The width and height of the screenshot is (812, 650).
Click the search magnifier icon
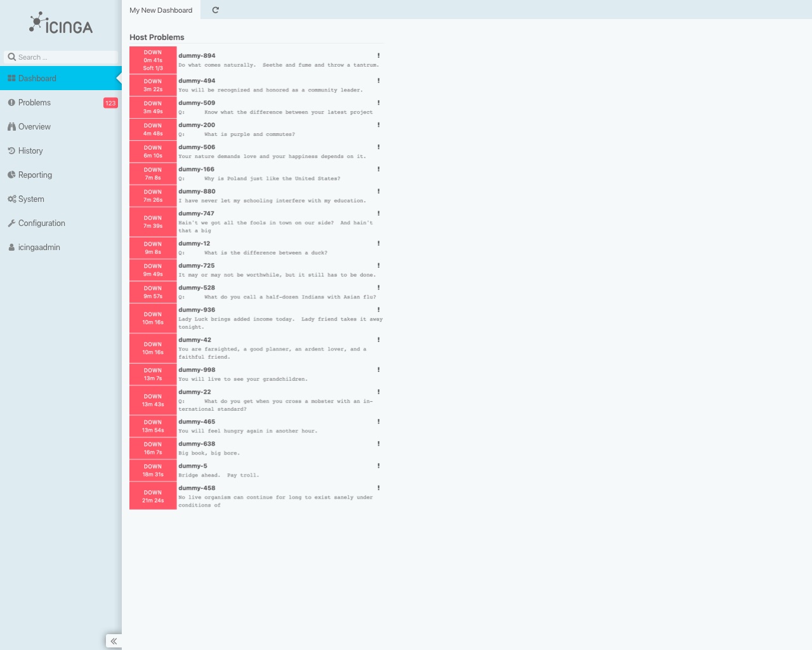tap(11, 57)
